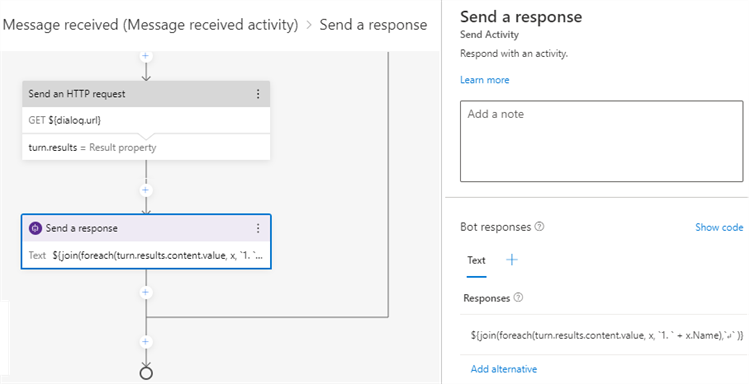Add a new response type with plus icon
Screen dimensions: 750x384
512,260
